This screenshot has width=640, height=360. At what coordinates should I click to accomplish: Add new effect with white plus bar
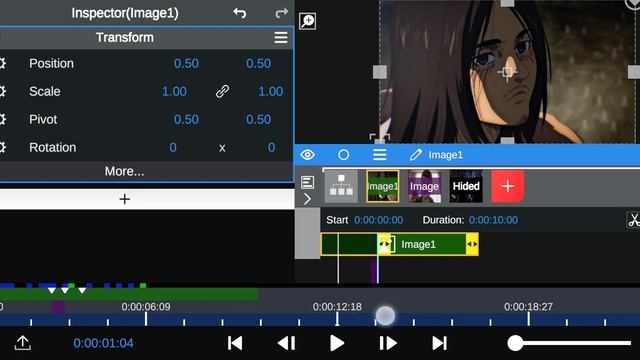click(x=124, y=199)
